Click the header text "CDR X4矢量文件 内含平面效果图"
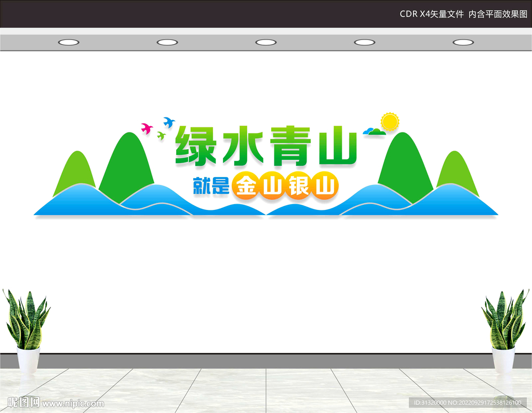 click(463, 14)
